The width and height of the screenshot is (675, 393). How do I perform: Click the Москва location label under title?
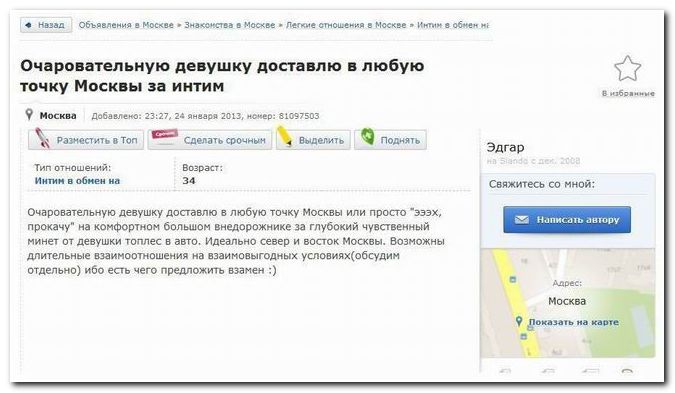pyautogui.click(x=58, y=115)
